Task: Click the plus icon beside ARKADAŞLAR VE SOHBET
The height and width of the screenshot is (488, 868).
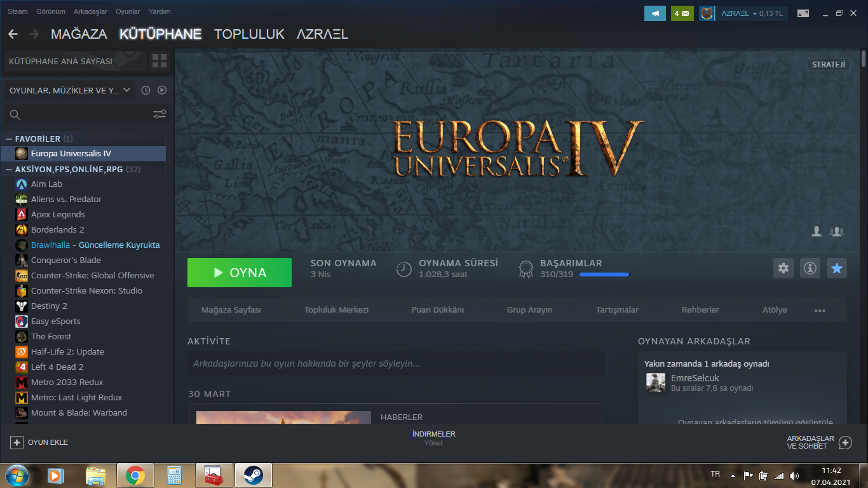Action: coord(845,442)
